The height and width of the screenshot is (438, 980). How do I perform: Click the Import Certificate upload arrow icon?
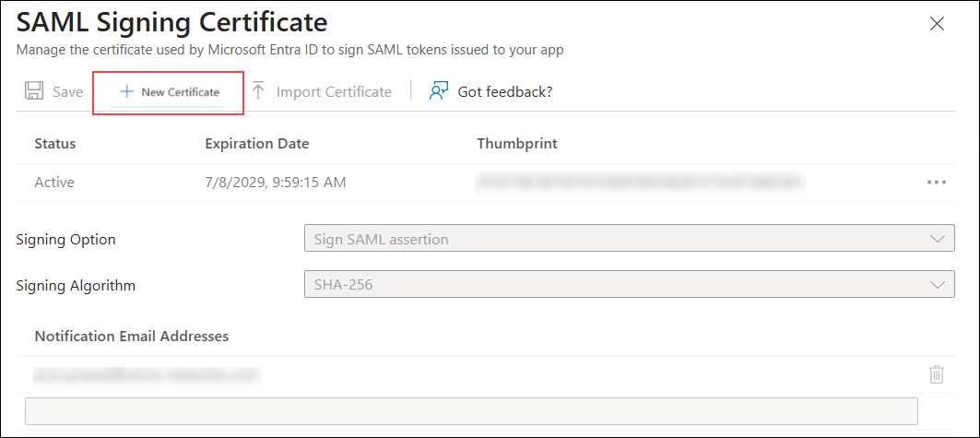pyautogui.click(x=257, y=92)
